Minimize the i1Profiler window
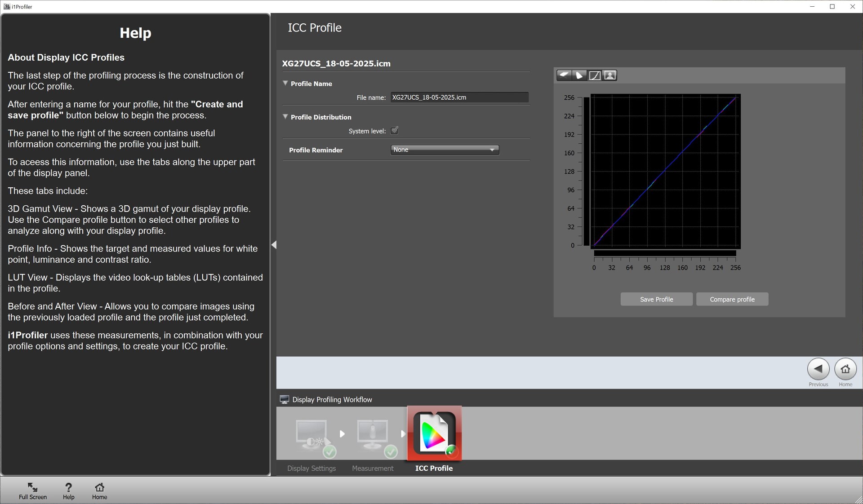The width and height of the screenshot is (863, 504). coord(812,7)
